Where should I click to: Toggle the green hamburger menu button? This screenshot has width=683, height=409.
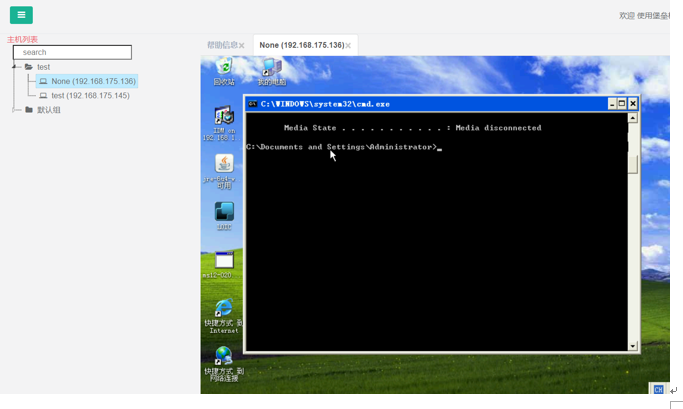coord(21,15)
